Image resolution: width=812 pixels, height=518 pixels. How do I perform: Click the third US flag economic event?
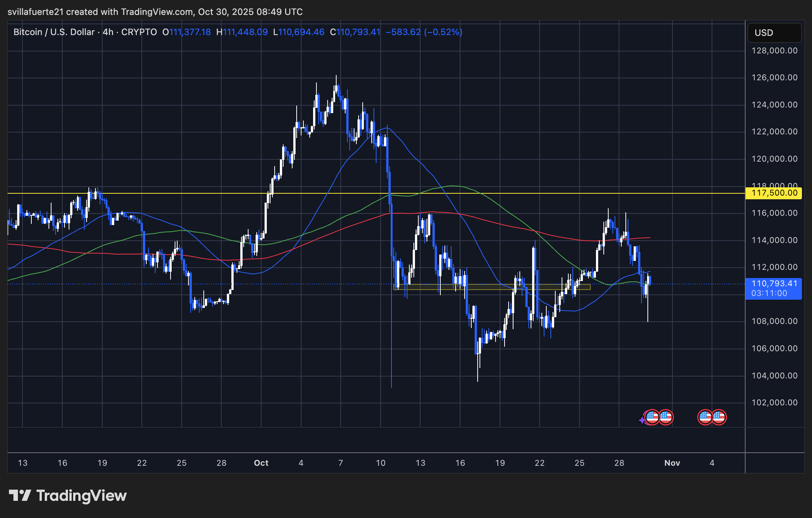tap(705, 417)
